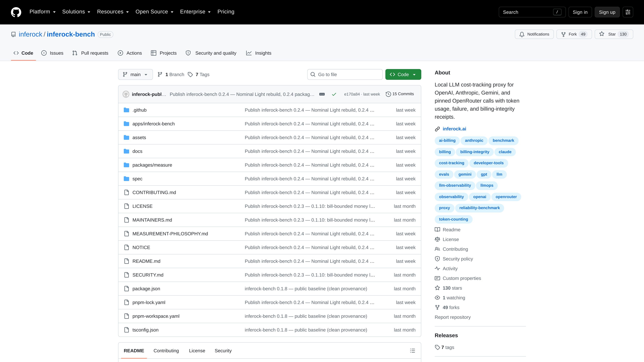Image resolution: width=644 pixels, height=362 pixels.
Task: Click the shield icon beside Security policy
Action: (437, 259)
